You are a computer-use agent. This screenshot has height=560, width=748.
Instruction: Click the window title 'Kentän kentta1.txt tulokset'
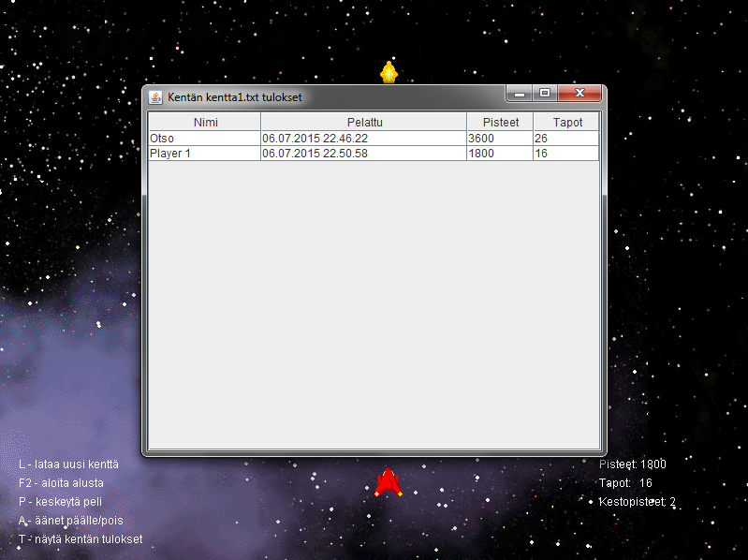[235, 97]
